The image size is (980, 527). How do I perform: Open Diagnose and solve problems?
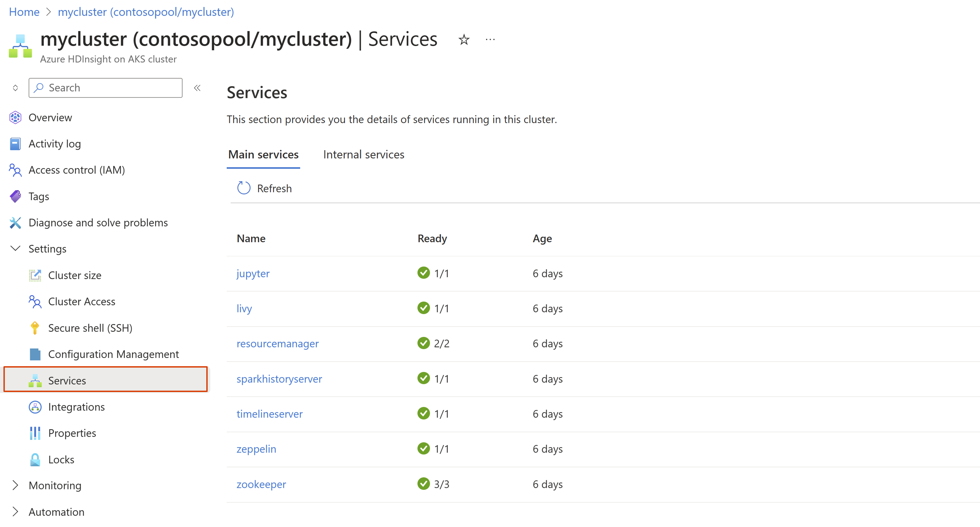[x=98, y=222]
